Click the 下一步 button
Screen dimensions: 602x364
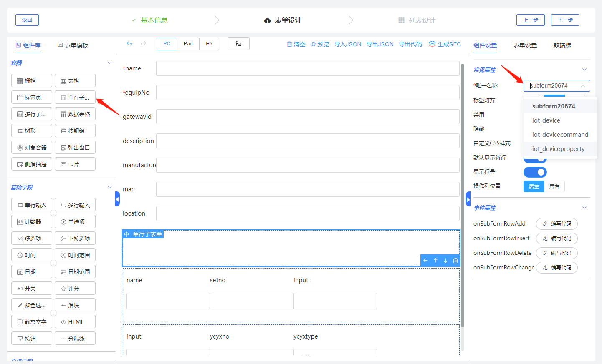[x=565, y=20]
